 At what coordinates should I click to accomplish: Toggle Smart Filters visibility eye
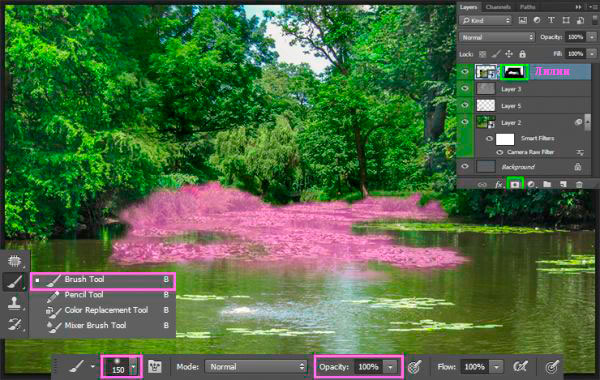click(x=489, y=139)
